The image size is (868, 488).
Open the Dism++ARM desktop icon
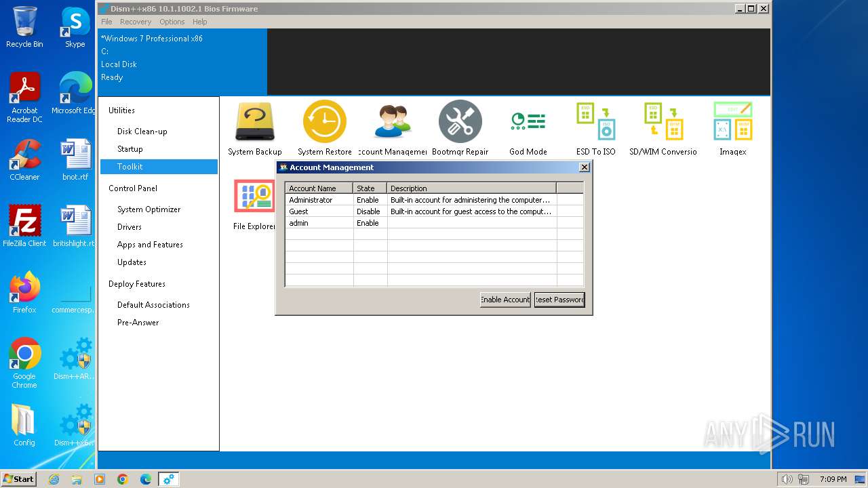tap(75, 359)
